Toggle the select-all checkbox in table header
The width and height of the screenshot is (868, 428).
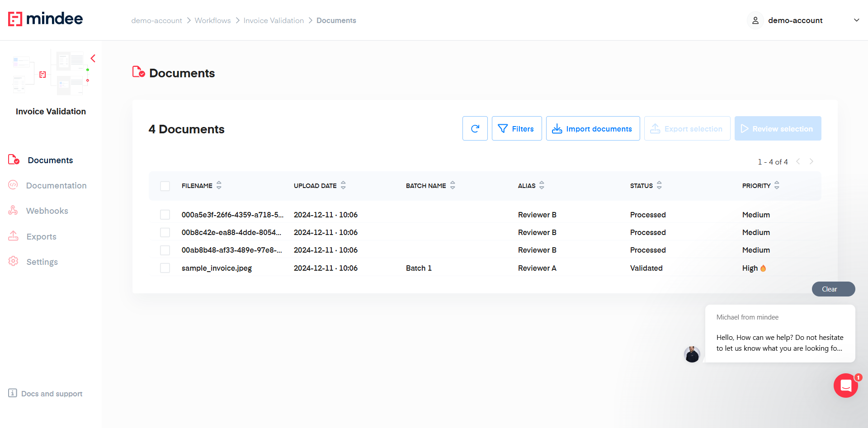click(165, 186)
